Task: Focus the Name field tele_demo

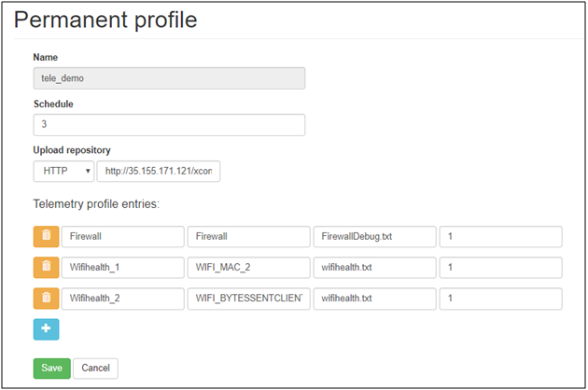Action: pyautogui.click(x=169, y=78)
